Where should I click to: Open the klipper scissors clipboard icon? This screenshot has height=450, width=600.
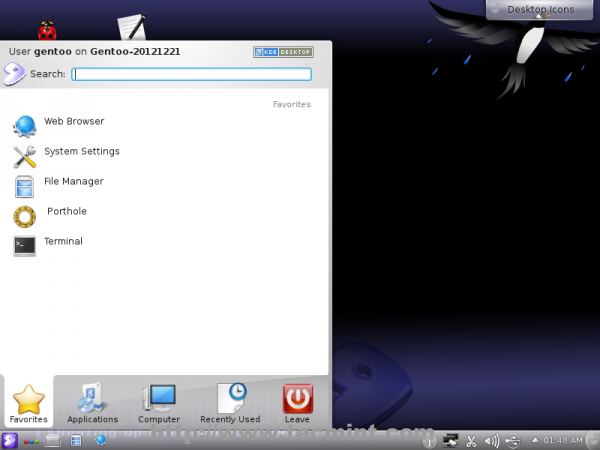(x=471, y=441)
